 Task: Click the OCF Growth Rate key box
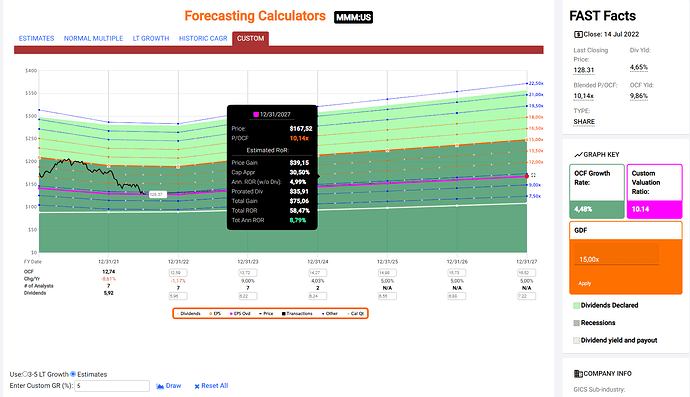597,191
